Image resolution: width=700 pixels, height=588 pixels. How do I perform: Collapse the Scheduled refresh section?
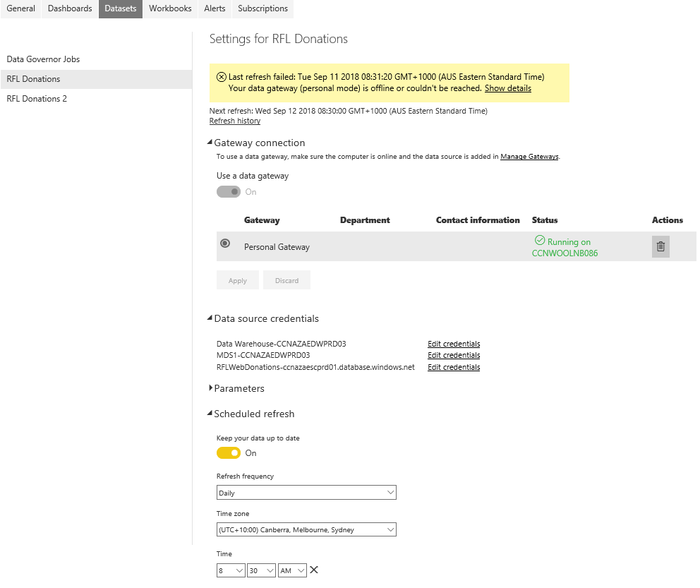point(210,414)
